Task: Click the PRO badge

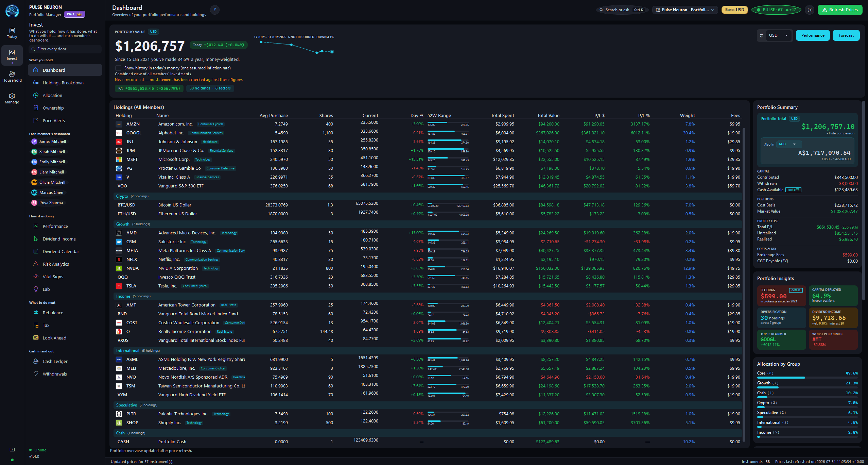Action: [74, 14]
